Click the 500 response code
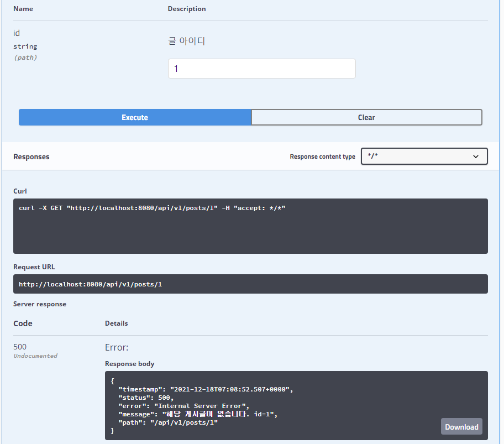Screen dimensions: 504x444 tap(20, 347)
